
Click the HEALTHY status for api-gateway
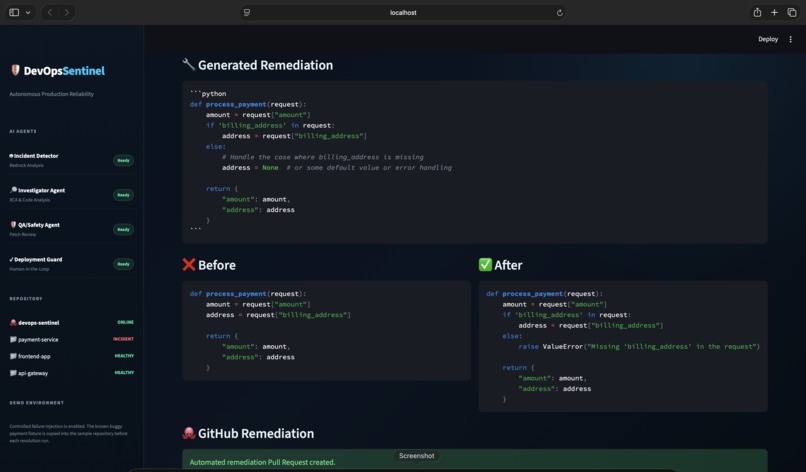[124, 372]
